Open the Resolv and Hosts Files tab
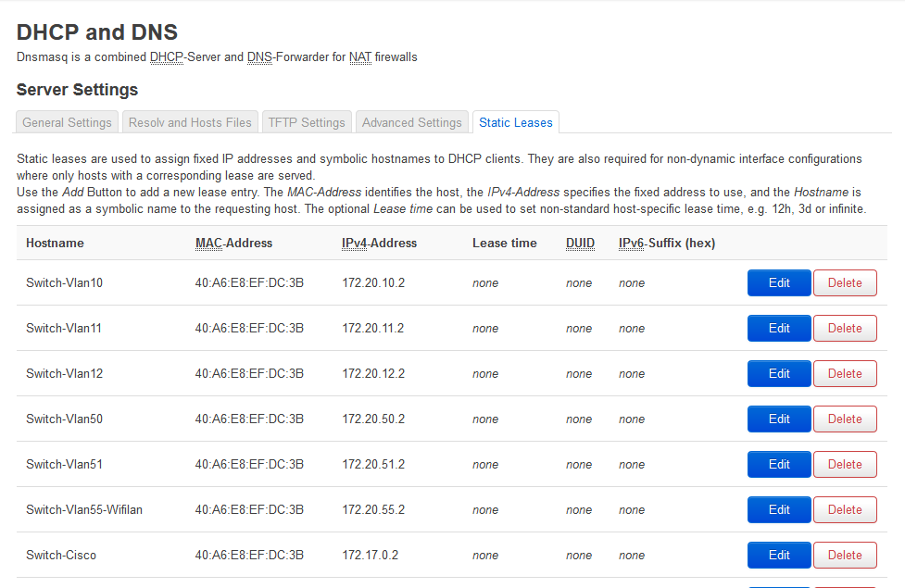905x588 pixels. [189, 121]
